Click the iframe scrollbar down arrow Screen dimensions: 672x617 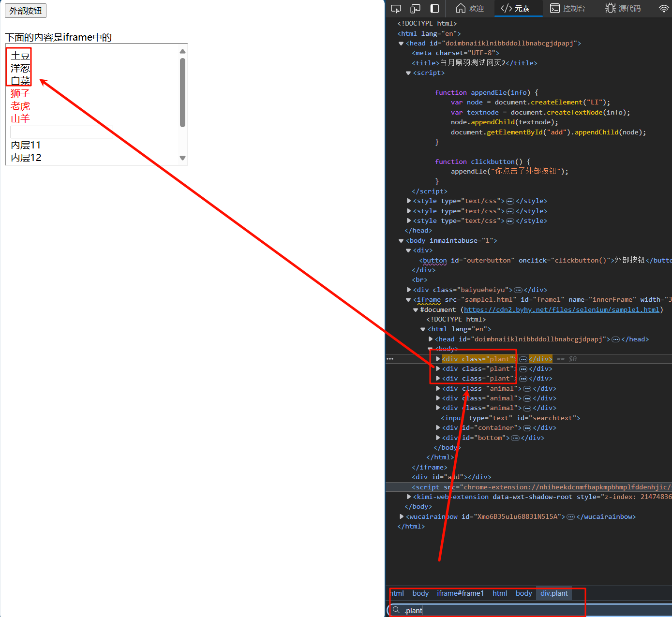point(182,158)
